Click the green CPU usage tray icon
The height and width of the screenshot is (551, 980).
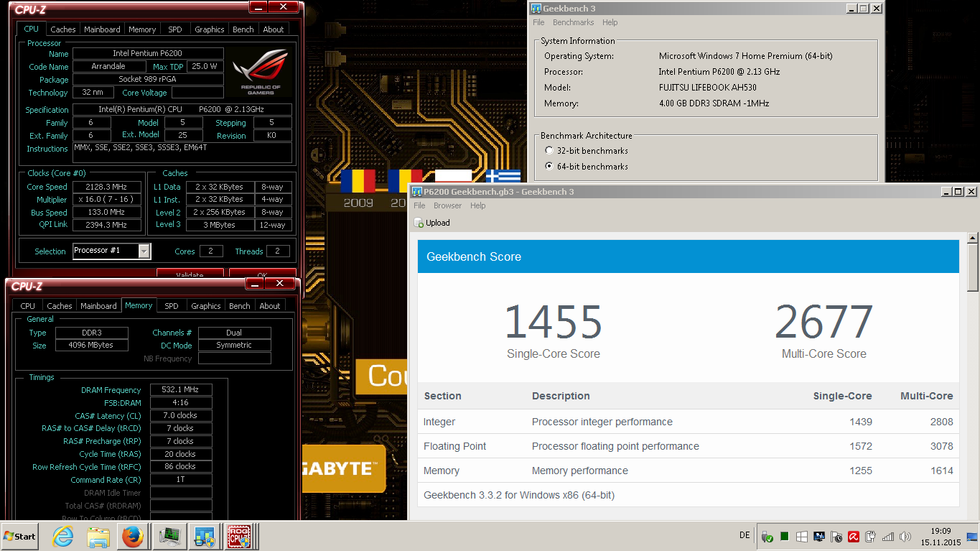[785, 537]
